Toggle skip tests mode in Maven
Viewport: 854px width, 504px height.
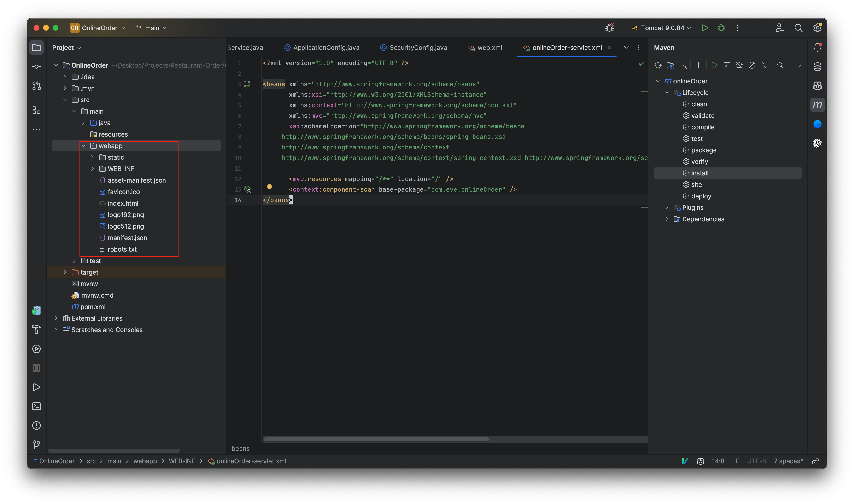752,65
